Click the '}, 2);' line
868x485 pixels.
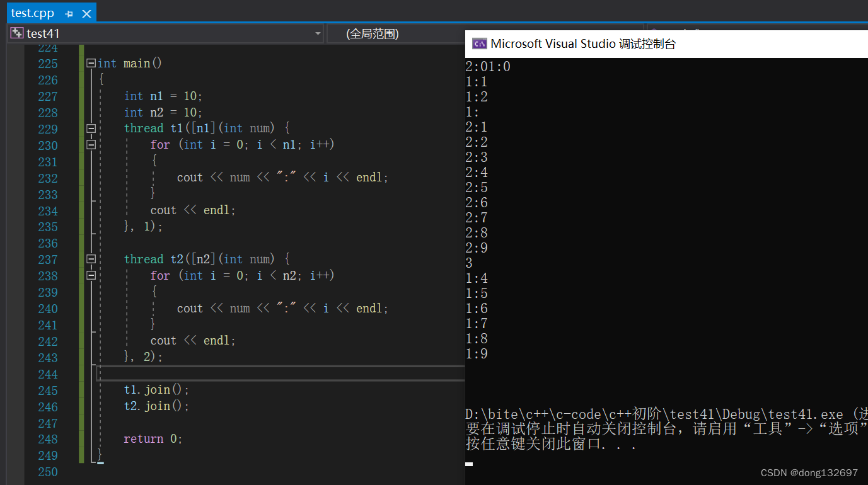click(143, 357)
